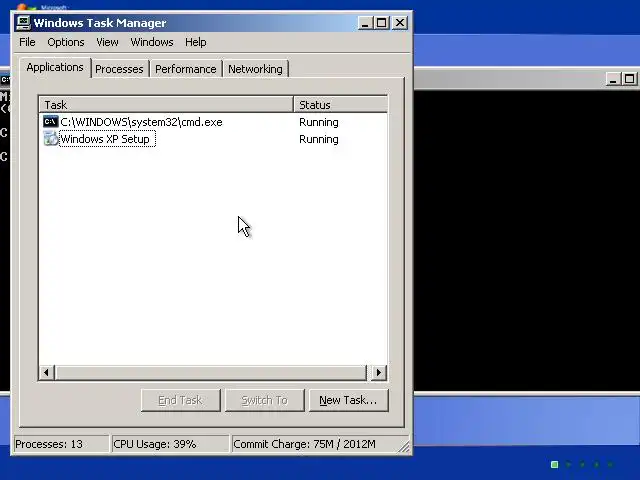The height and width of the screenshot is (480, 640).
Task: Maximize the Task Manager window
Action: pyautogui.click(x=382, y=23)
